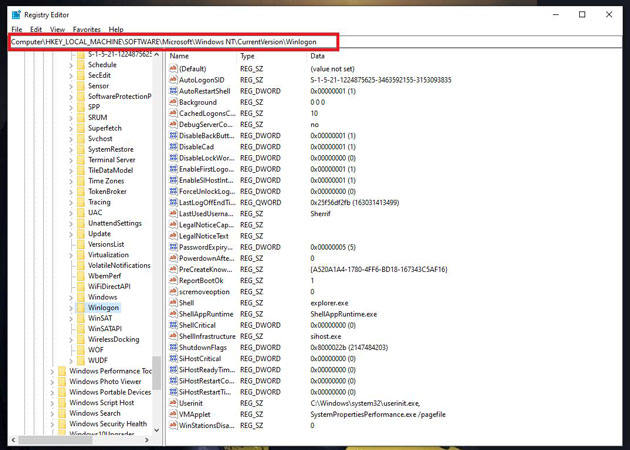Expand the Windows Portable Devices key
This screenshot has height=450, width=630.
(52, 393)
